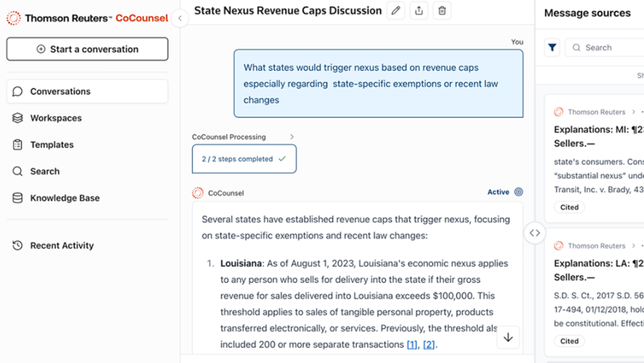Jump to bottom with down arrow button
Screen dimensions: 644x363
[x=508, y=337]
